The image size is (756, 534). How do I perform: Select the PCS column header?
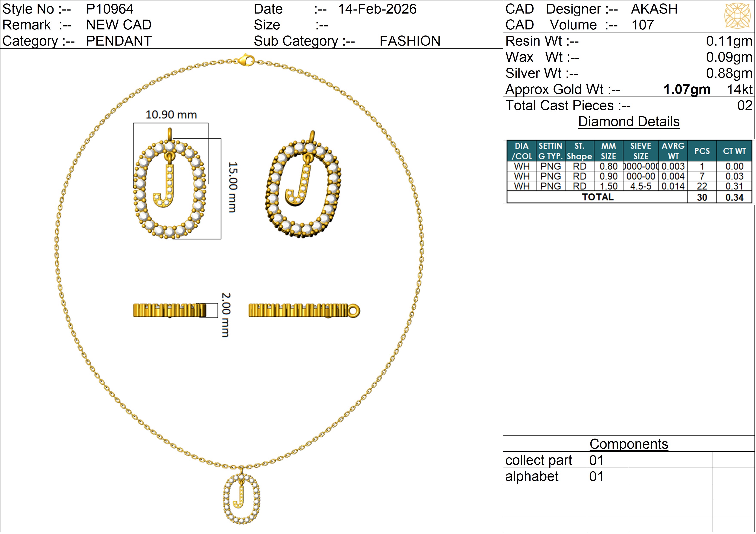pos(702,151)
